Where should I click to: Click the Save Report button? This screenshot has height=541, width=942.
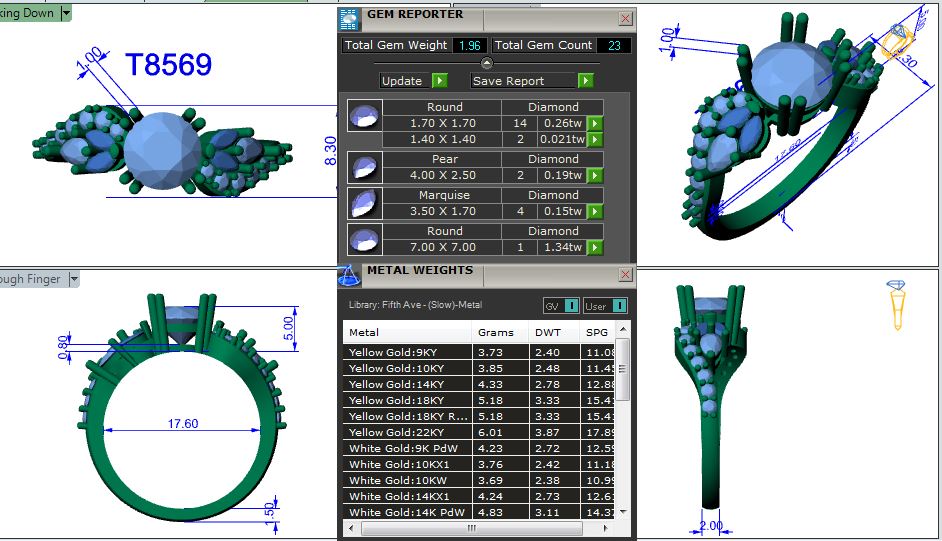531,81
